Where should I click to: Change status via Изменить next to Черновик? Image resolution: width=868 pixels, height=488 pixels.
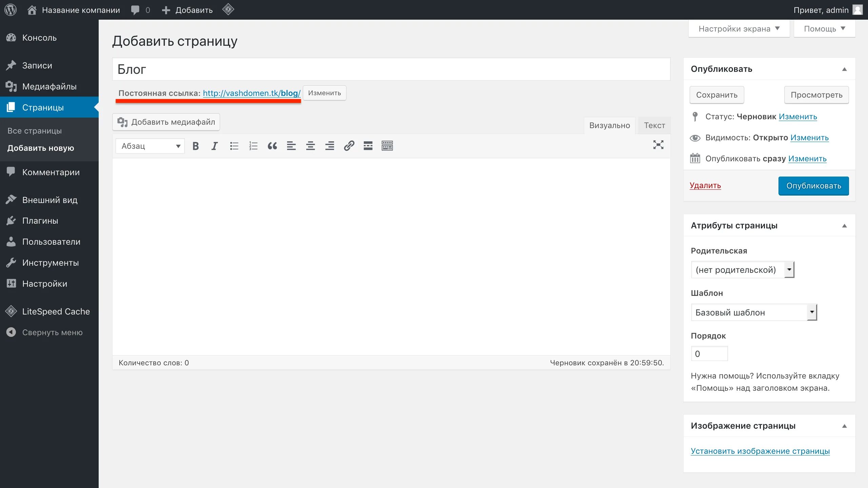click(x=798, y=117)
